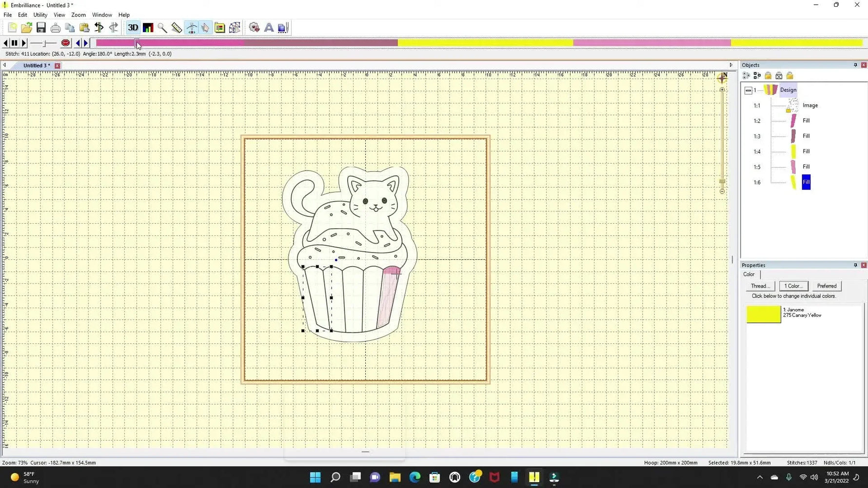Toggle the Objects panel pin
Screen dimensions: 868x488
coord(855,65)
